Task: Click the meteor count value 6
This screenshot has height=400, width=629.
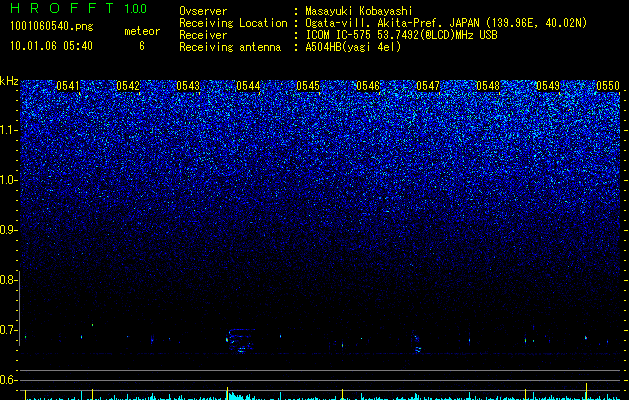Action: pos(142,46)
